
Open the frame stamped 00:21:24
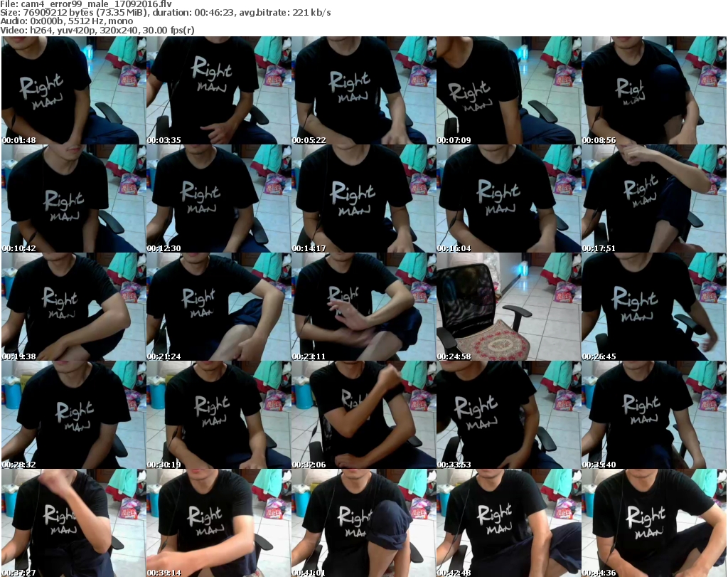(219, 307)
